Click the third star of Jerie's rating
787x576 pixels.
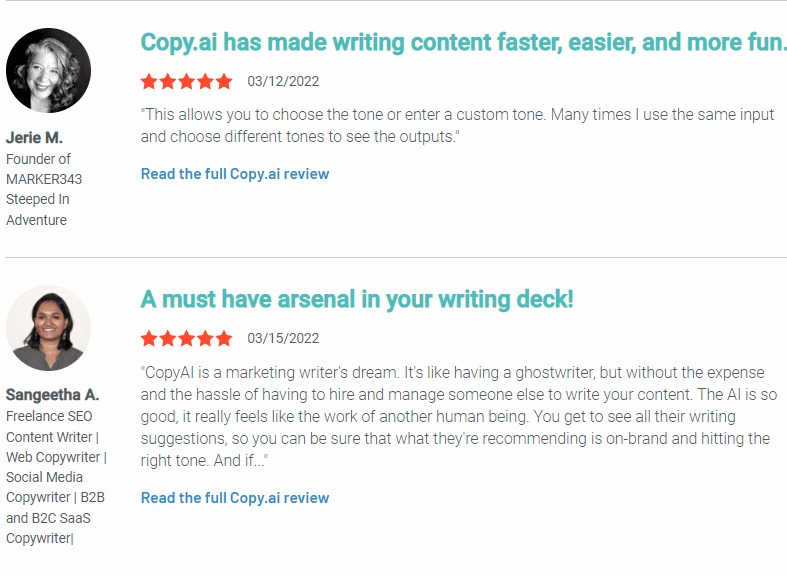[x=187, y=81]
